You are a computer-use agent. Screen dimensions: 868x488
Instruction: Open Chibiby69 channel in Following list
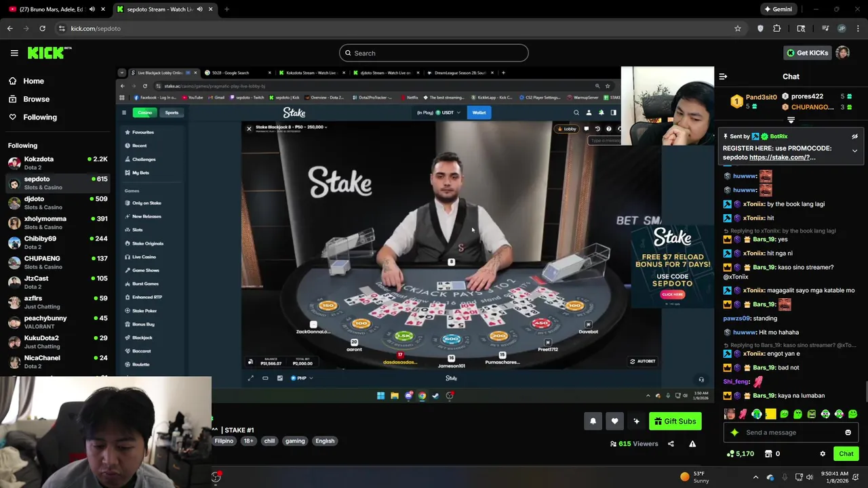coord(58,242)
